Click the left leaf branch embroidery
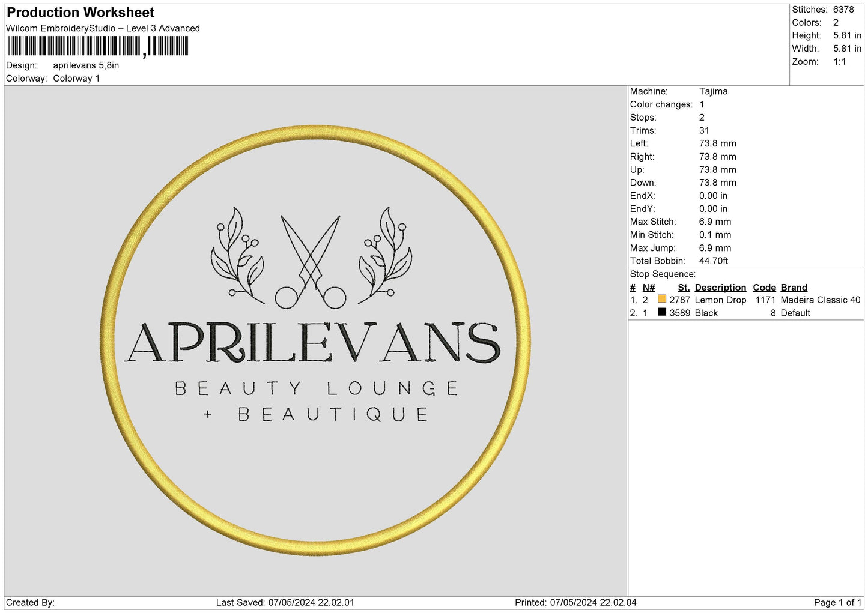Screen dimensions: 868x613 (238, 255)
